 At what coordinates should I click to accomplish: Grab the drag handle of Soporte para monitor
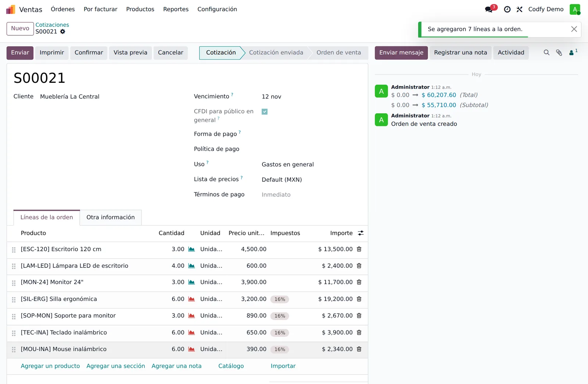point(14,316)
